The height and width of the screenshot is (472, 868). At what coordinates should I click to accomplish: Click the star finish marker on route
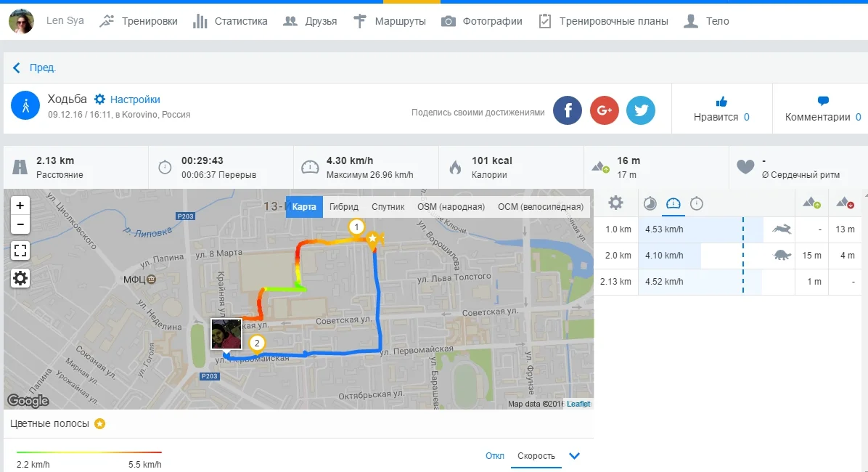click(372, 239)
